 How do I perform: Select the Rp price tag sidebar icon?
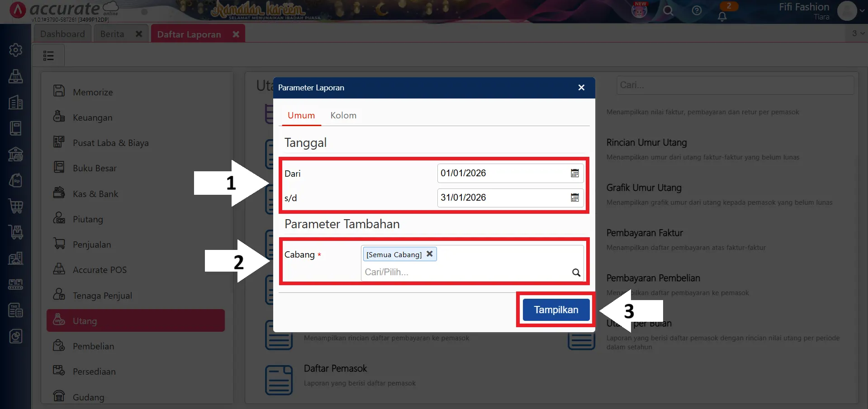16,180
